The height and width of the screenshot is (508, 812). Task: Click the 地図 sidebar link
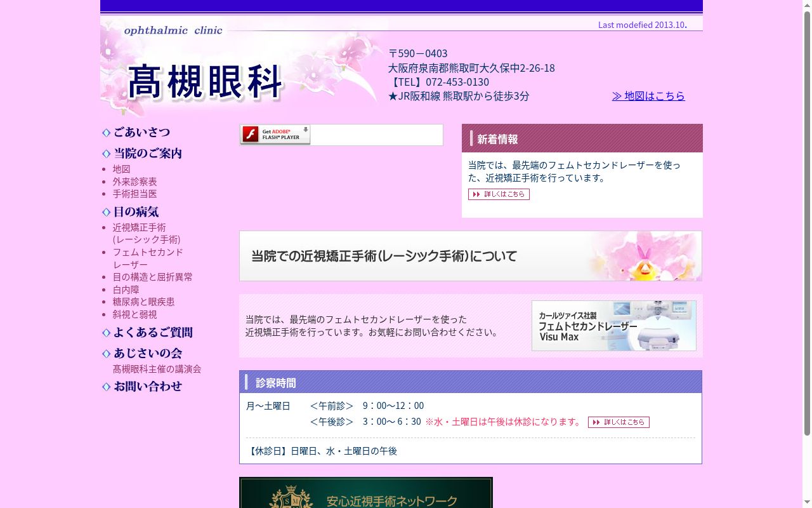click(122, 169)
